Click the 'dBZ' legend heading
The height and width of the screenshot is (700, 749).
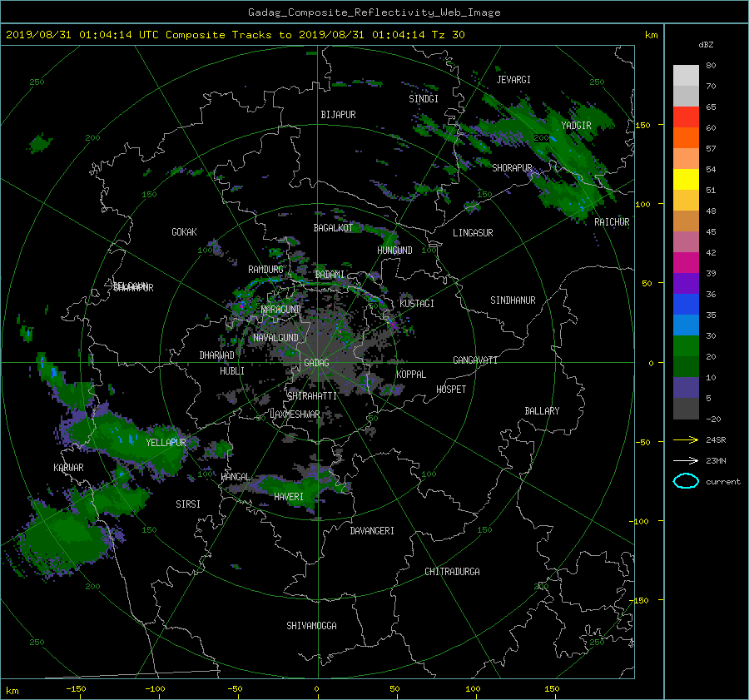coord(706,45)
